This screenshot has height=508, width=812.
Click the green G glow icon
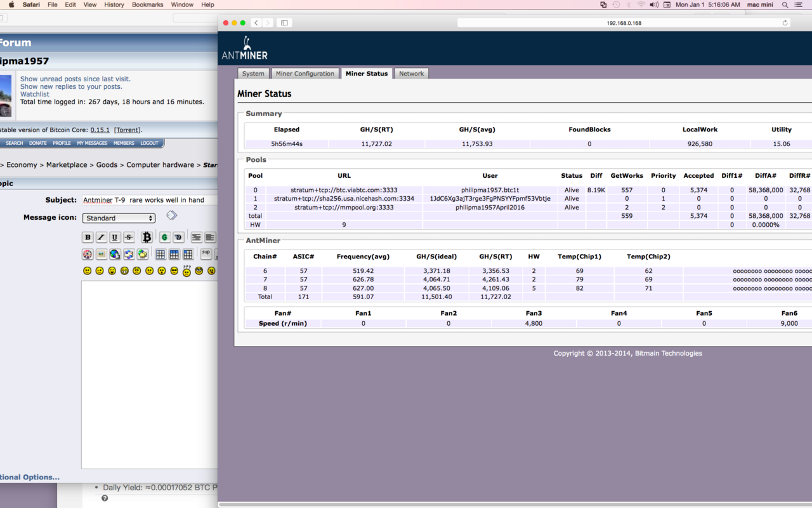point(165,237)
